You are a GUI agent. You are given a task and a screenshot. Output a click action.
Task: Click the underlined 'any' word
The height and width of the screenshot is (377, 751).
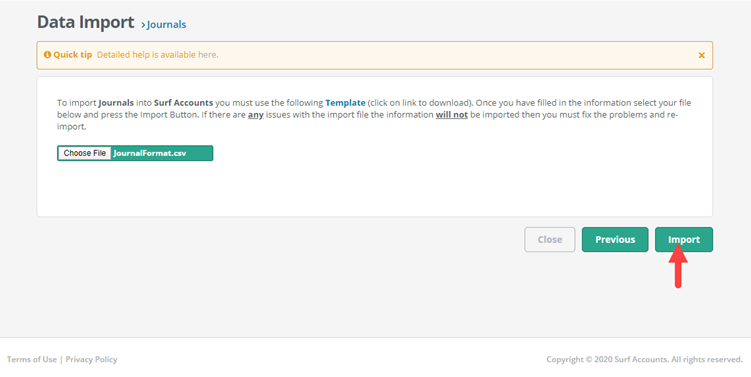coord(256,115)
